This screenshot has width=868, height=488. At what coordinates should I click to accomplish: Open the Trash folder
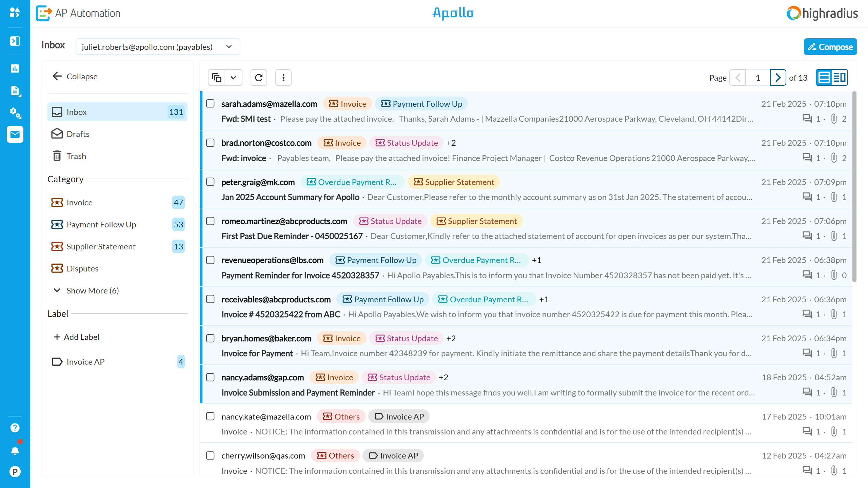117,156
